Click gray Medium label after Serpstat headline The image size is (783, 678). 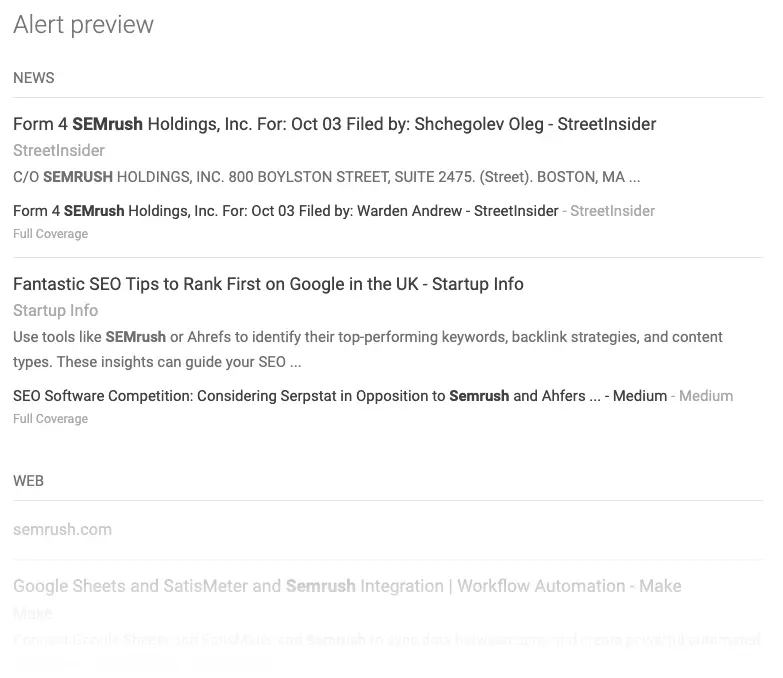pyautogui.click(x=705, y=396)
